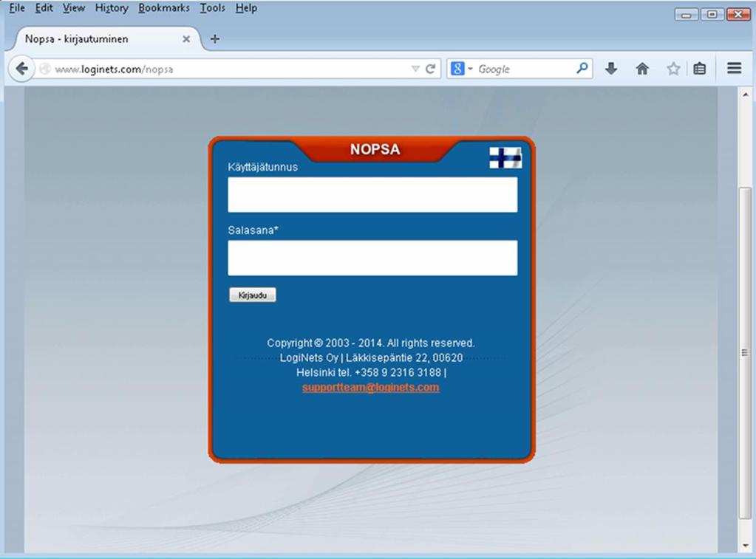Click the vertical scrollbar down arrow
This screenshot has height=559, width=756.
pyautogui.click(x=746, y=546)
